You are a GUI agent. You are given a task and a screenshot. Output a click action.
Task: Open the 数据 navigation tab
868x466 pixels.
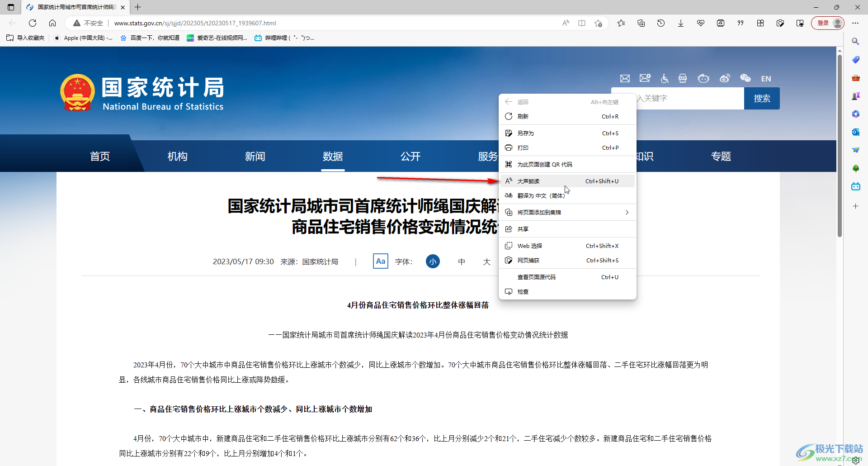(333, 157)
